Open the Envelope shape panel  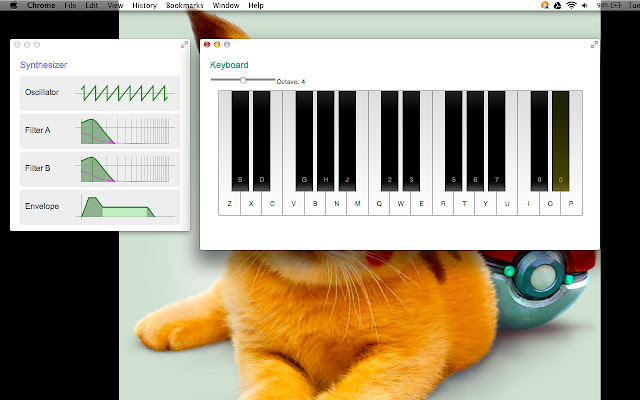tap(100, 207)
